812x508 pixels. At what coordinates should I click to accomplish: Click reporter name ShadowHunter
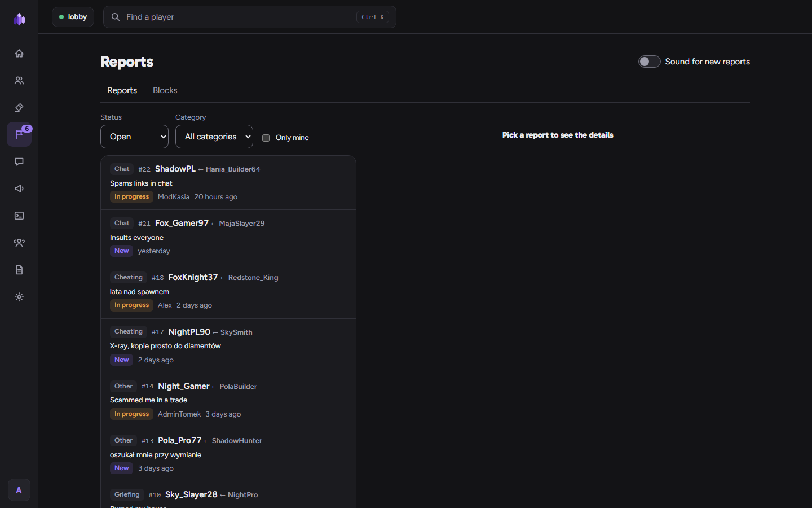point(237,441)
